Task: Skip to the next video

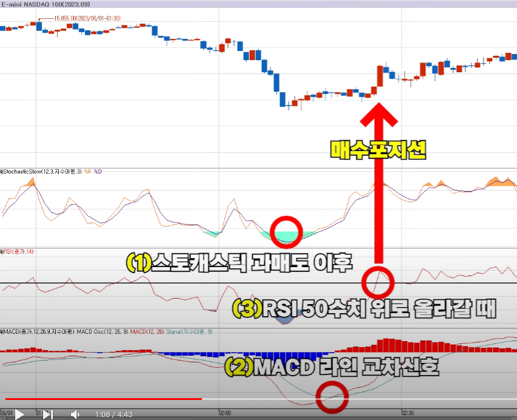Action: tap(48, 414)
